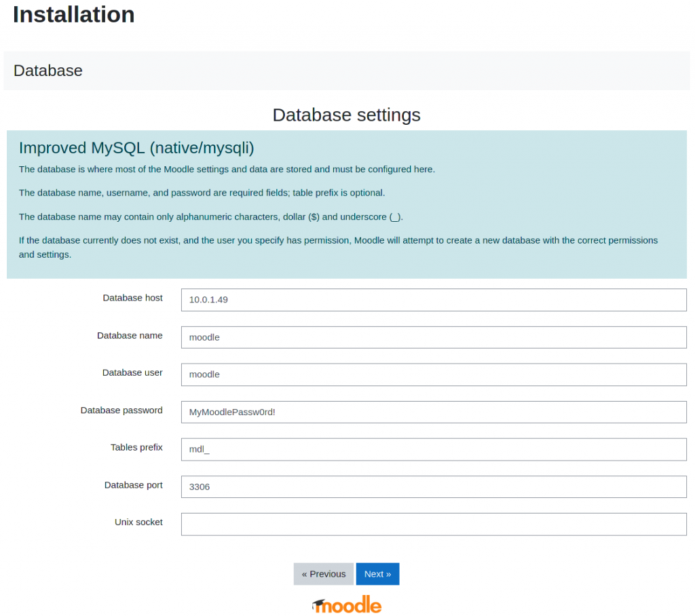The image size is (695, 616).
Task: Click the "Improved MySQL (native/mysqli)" heading
Action: tap(136, 148)
